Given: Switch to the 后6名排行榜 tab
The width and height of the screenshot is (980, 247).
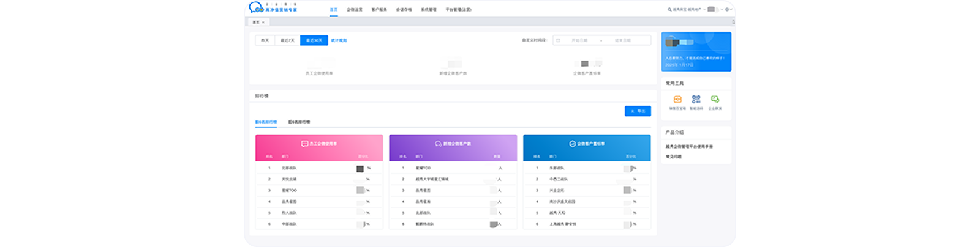Looking at the screenshot, I should tap(299, 122).
